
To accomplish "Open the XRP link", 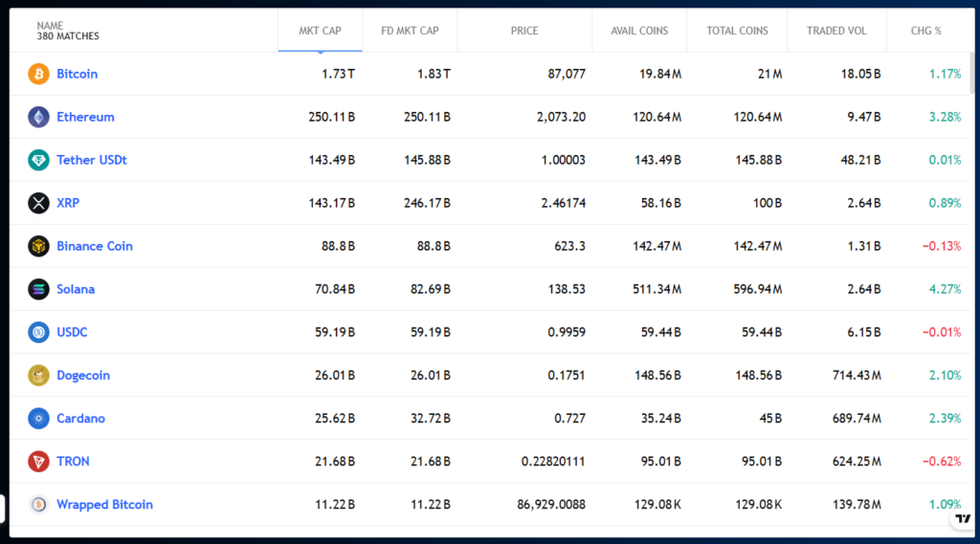I will tap(68, 203).
